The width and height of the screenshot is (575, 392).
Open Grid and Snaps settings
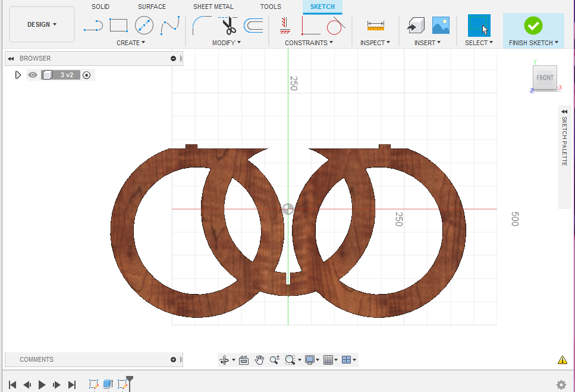point(328,360)
